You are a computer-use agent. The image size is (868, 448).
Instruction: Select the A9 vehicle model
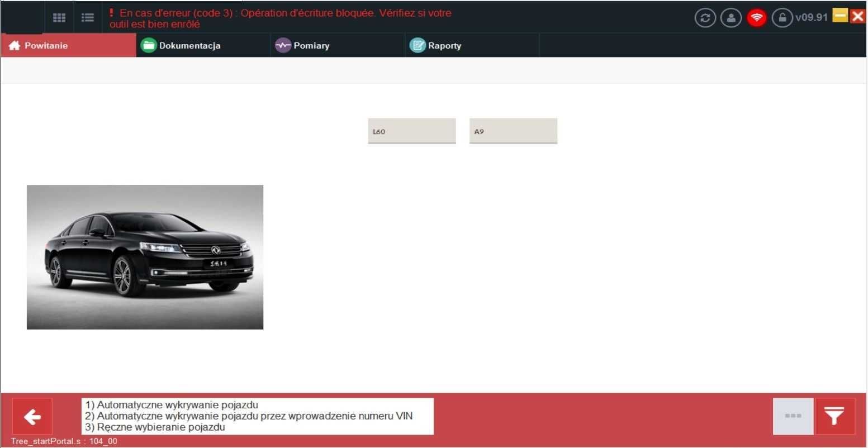[x=513, y=131]
